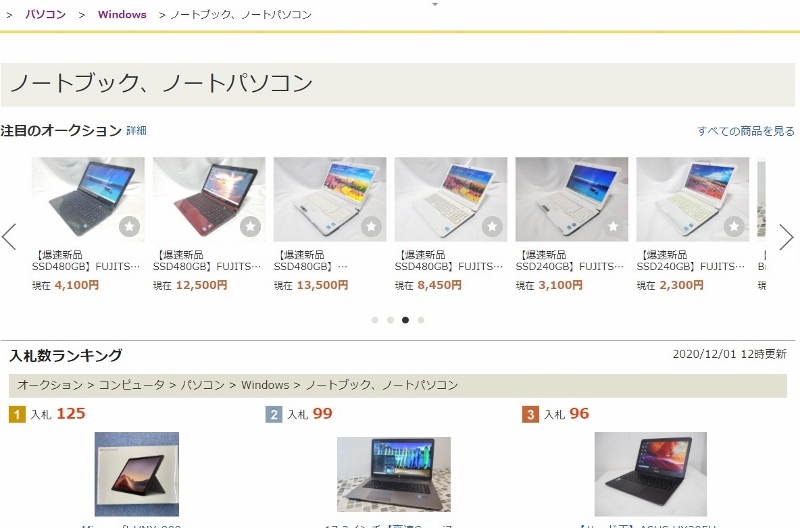Open the black FUJITSU 4,100円 laptop image
This screenshot has width=800, height=528.
click(88, 199)
